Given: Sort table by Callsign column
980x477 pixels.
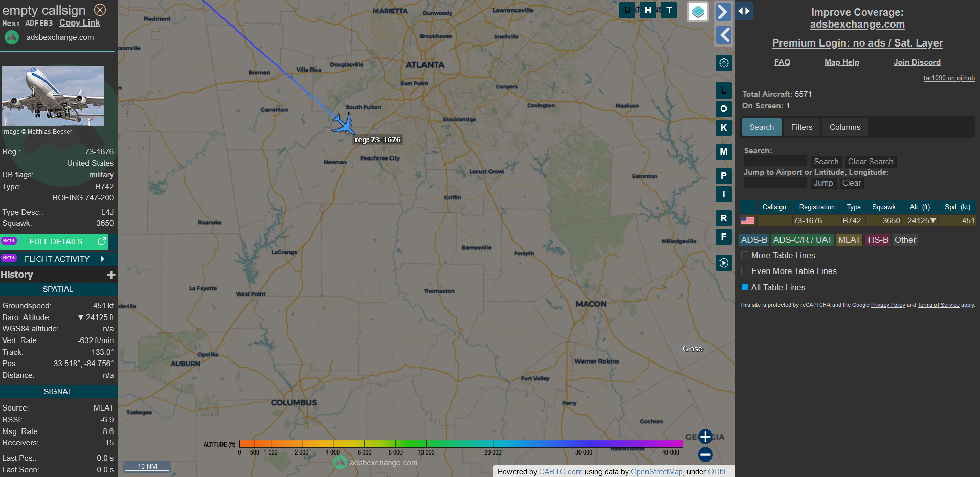Looking at the screenshot, I should [774, 207].
